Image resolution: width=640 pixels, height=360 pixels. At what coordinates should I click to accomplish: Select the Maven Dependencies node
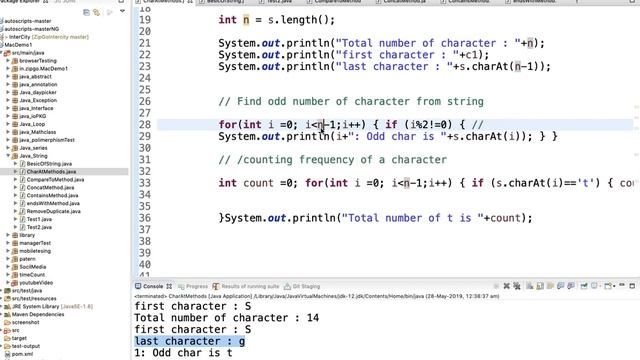click(x=38, y=314)
